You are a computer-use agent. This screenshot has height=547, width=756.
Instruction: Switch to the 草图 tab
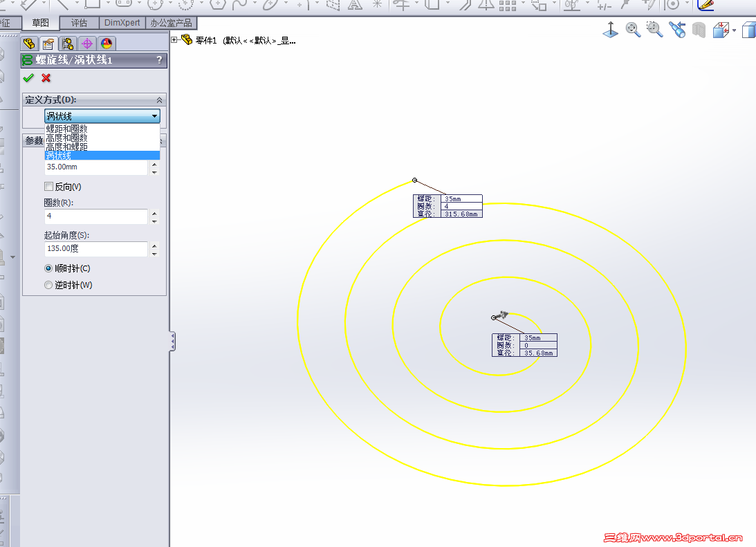(41, 23)
